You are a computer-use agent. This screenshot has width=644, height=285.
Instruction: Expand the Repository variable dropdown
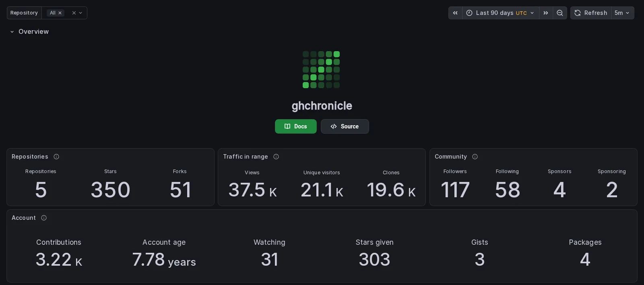click(x=80, y=13)
